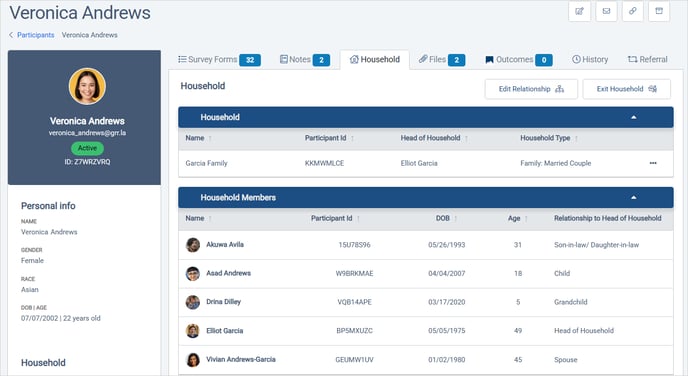Click the envelope email icon button
The width and height of the screenshot is (688, 376).
tap(606, 11)
